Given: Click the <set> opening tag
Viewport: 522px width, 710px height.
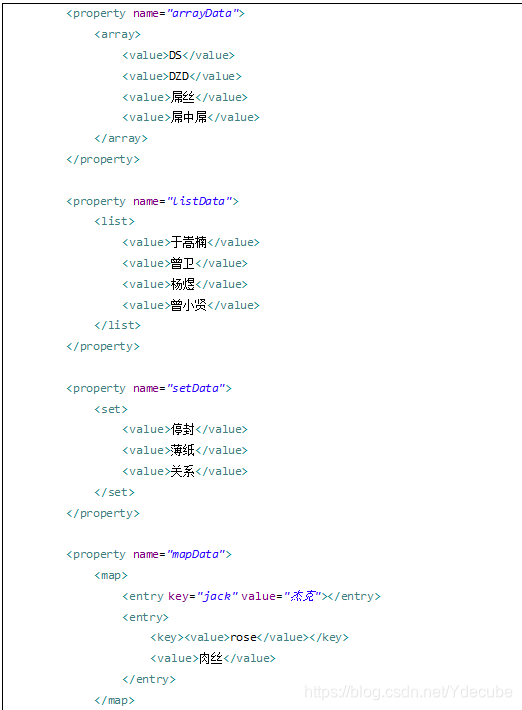Looking at the screenshot, I should 111,409.
